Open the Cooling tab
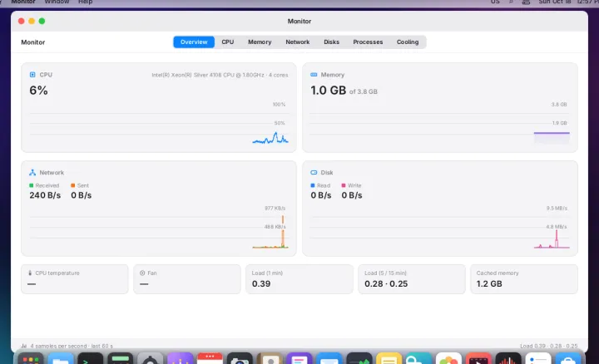The image size is (599, 364). coord(408,42)
